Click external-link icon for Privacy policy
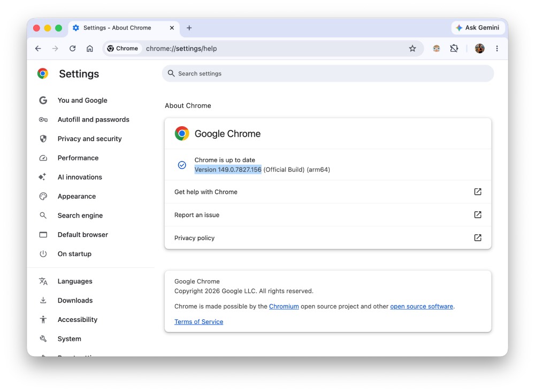 478,238
